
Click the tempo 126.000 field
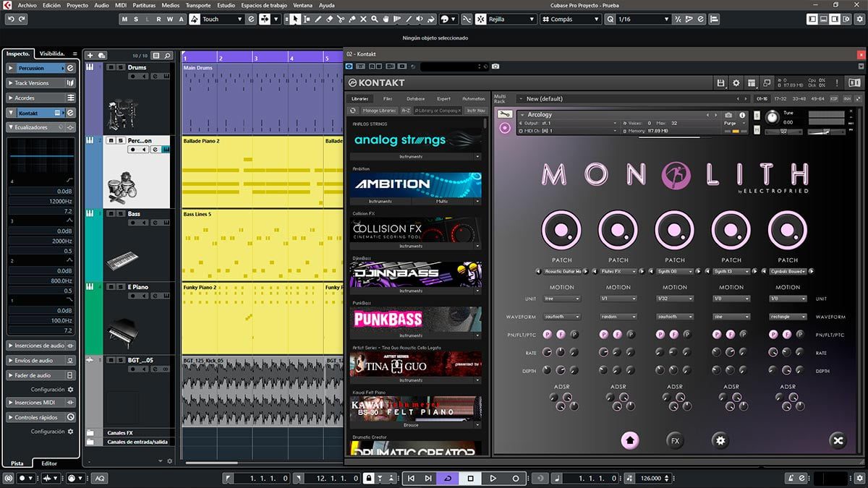click(x=652, y=479)
